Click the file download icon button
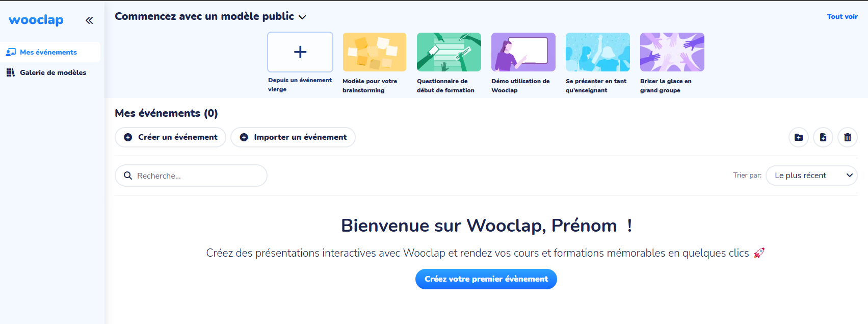868x324 pixels. tap(823, 137)
